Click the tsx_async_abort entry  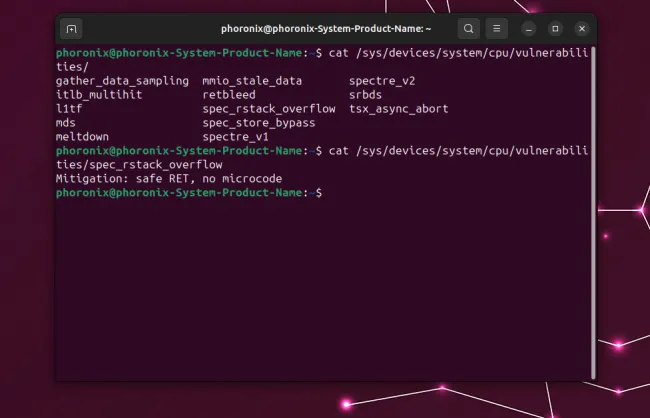tap(398, 108)
